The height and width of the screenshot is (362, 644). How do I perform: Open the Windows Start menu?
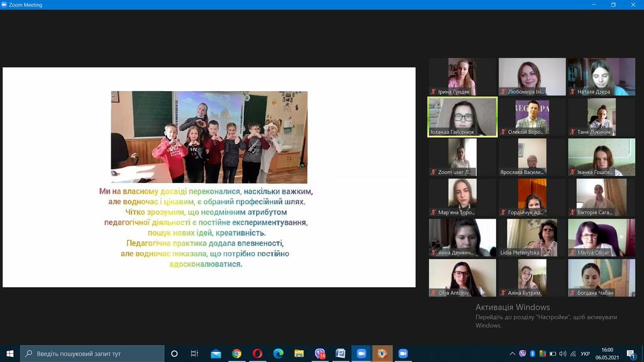click(x=9, y=353)
